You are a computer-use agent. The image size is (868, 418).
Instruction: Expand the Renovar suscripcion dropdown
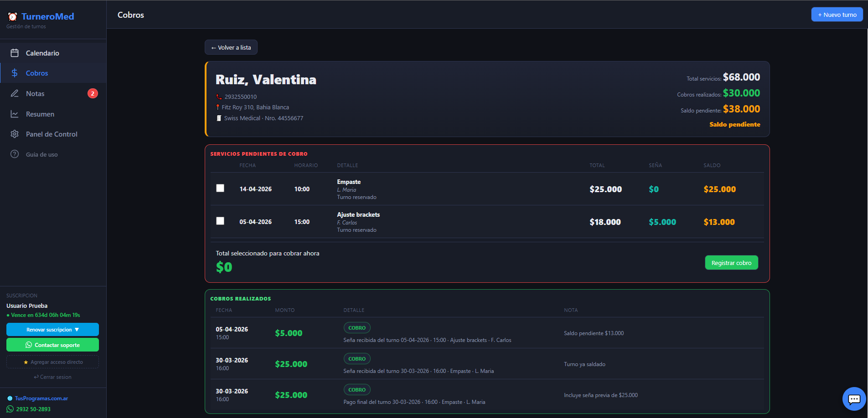pyautogui.click(x=52, y=330)
